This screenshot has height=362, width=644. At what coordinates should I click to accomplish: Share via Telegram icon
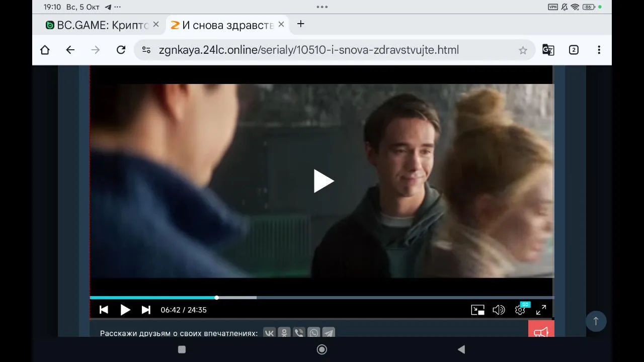coord(329,333)
